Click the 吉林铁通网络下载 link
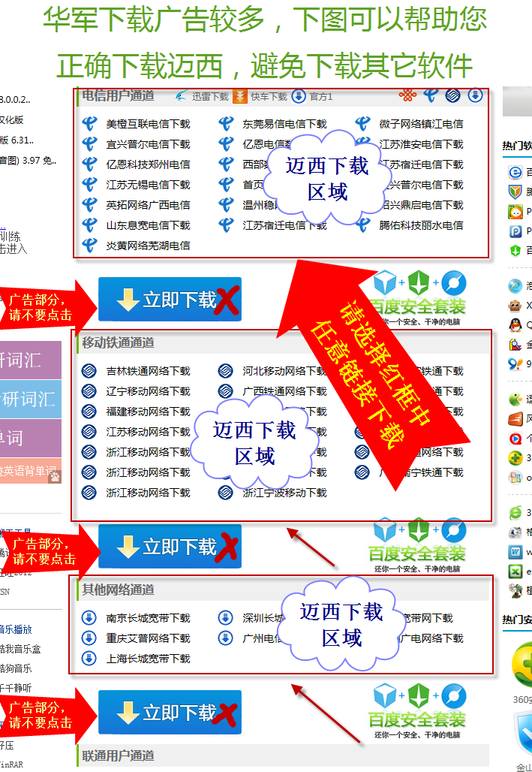The height and width of the screenshot is (772, 532). pos(148,371)
